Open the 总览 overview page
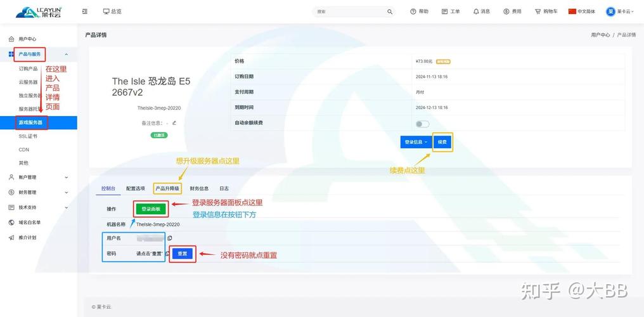The width and height of the screenshot is (644, 317). [112, 11]
